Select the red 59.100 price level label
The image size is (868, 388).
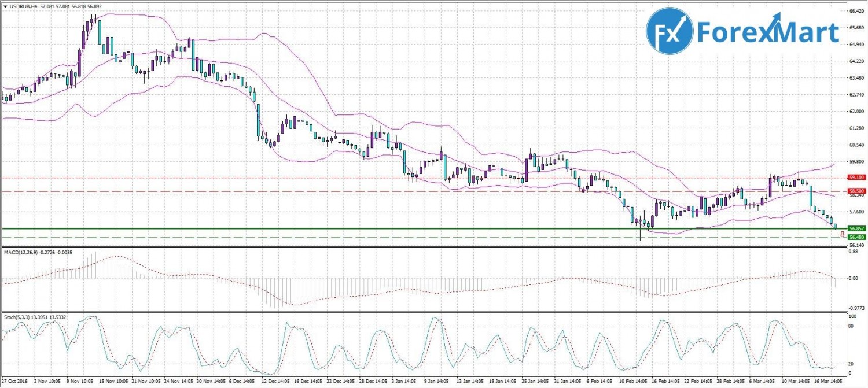point(856,178)
